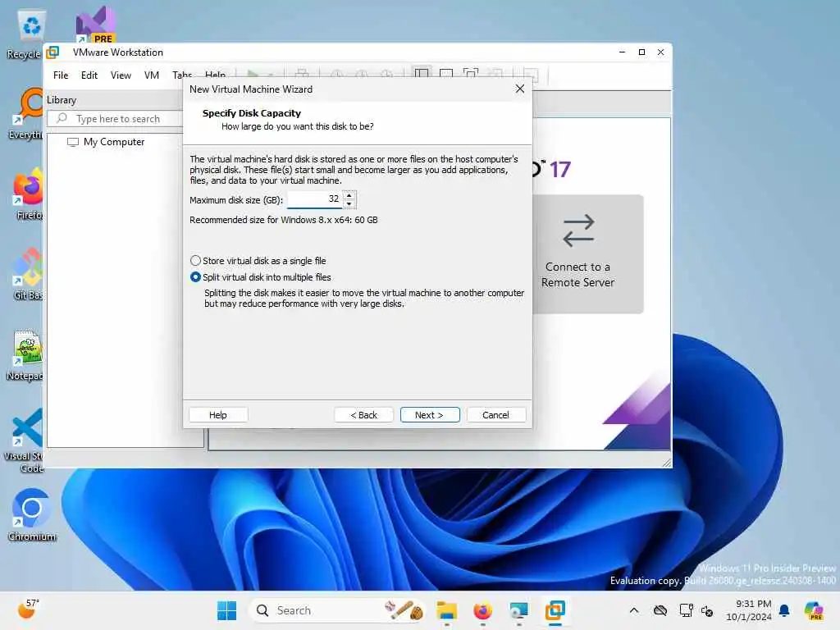This screenshot has width=840, height=630.
Task: Open the File menu in VMware Workstation
Action: (x=61, y=75)
